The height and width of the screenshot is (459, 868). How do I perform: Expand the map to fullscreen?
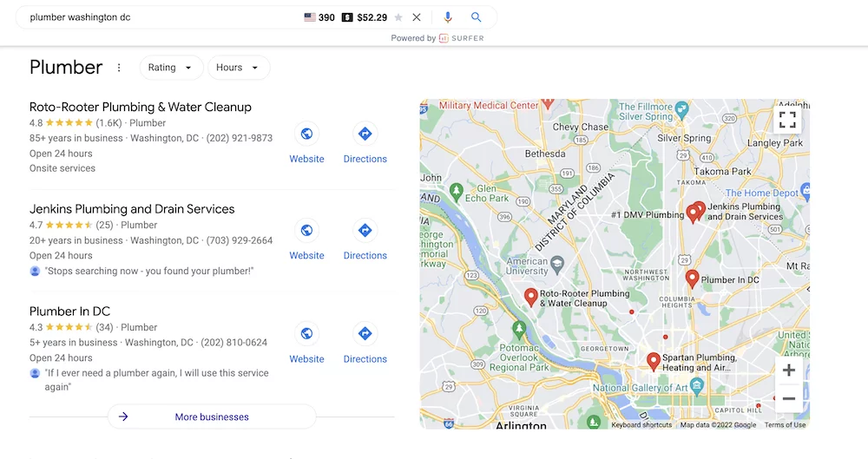pos(787,120)
